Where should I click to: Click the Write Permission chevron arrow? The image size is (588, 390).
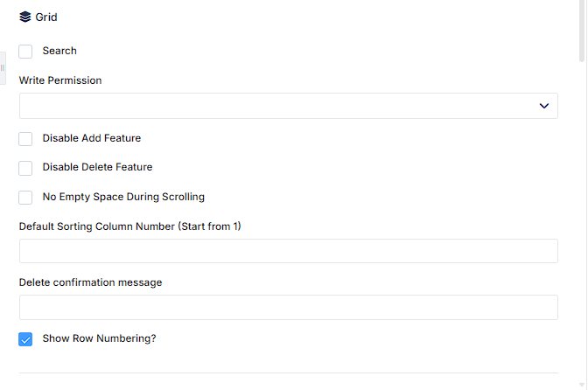pos(543,106)
